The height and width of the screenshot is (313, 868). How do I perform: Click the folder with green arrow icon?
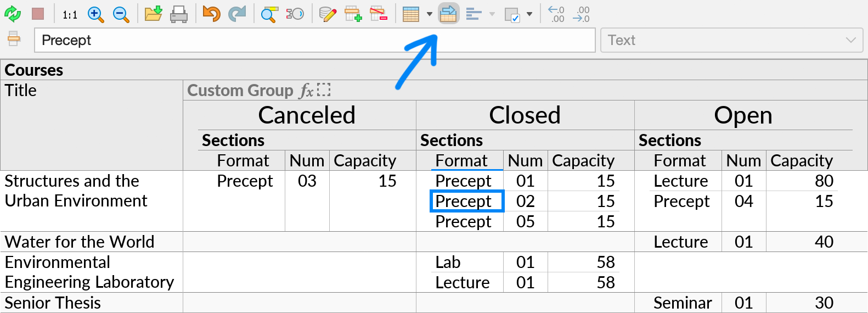pos(153,14)
